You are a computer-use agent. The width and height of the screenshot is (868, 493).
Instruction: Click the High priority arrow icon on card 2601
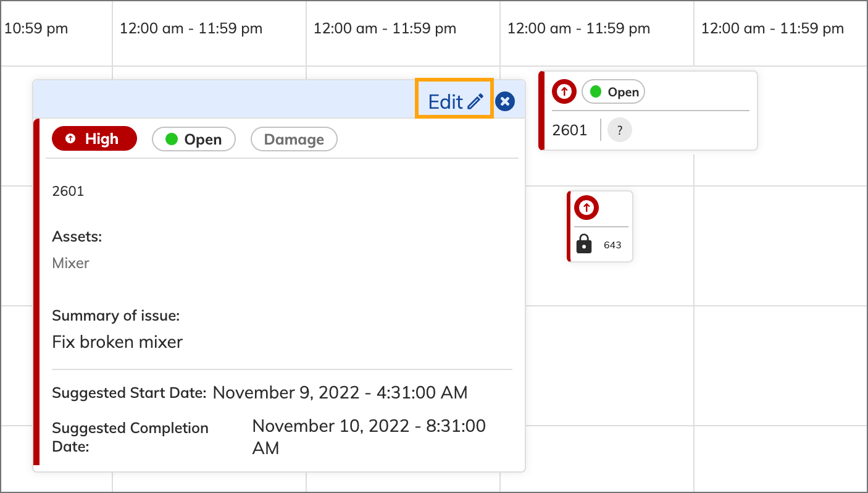click(x=564, y=92)
